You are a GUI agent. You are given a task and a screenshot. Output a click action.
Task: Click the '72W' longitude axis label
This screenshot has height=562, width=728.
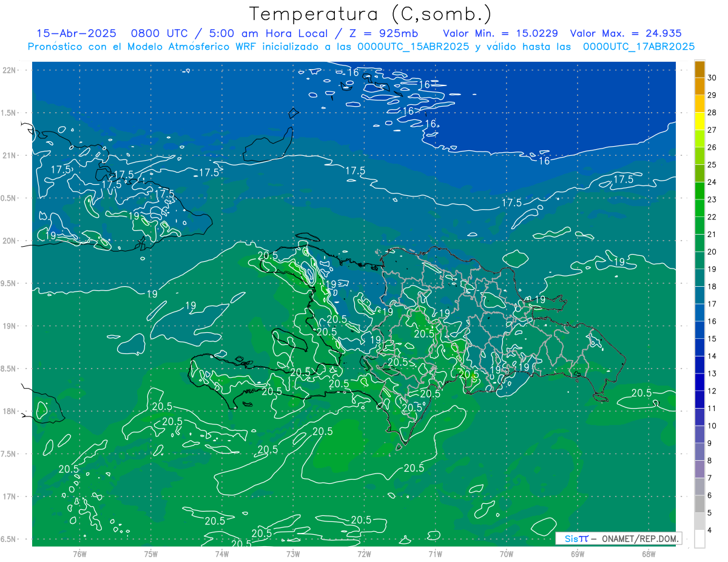point(364,554)
